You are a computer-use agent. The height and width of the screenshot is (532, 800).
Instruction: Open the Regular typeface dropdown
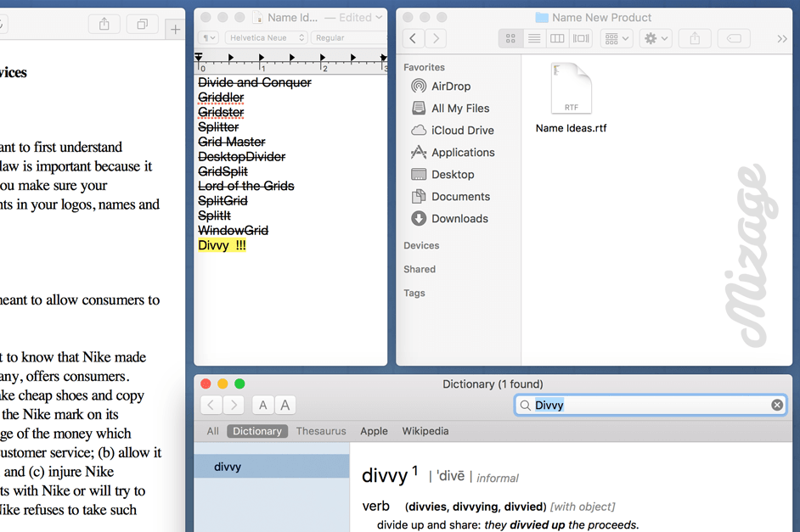coord(349,37)
